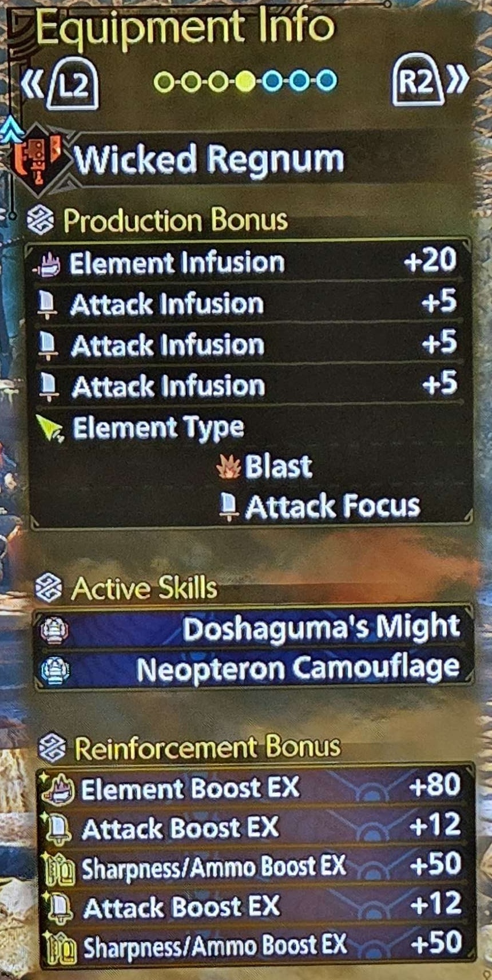Click the Doshaguma's Might skill icon

[54, 630]
